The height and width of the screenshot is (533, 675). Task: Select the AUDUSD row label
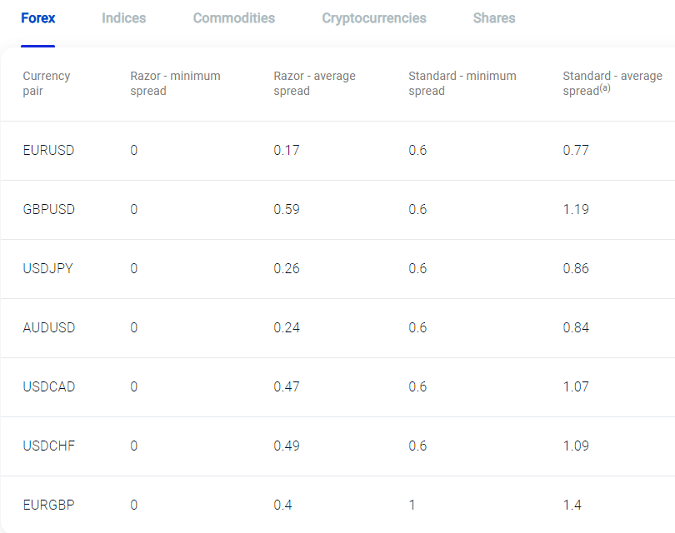coord(49,327)
